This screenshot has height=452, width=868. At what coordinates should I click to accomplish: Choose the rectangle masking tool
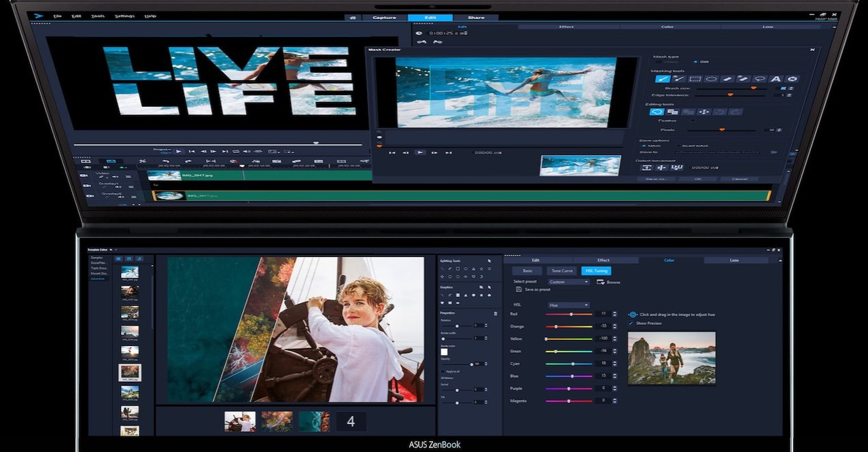point(695,80)
